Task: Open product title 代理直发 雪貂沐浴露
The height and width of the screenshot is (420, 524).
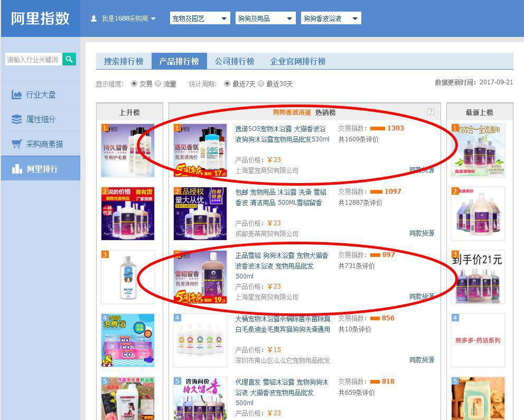Action: coord(282,392)
